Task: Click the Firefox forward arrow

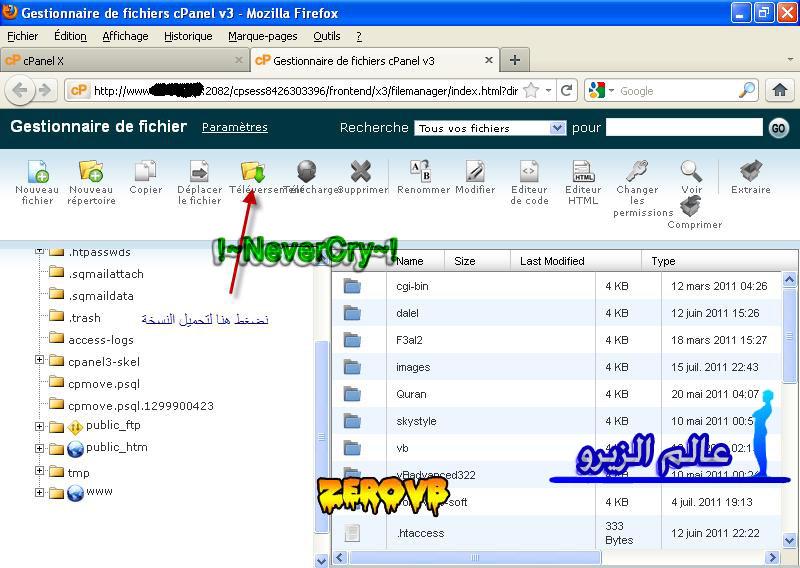Action: (x=45, y=90)
